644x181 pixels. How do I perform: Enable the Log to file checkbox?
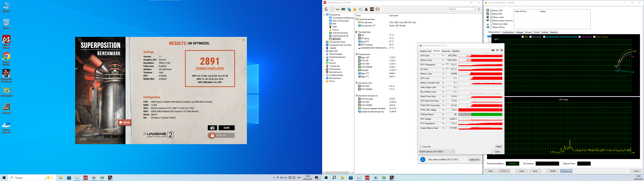[x=421, y=147]
